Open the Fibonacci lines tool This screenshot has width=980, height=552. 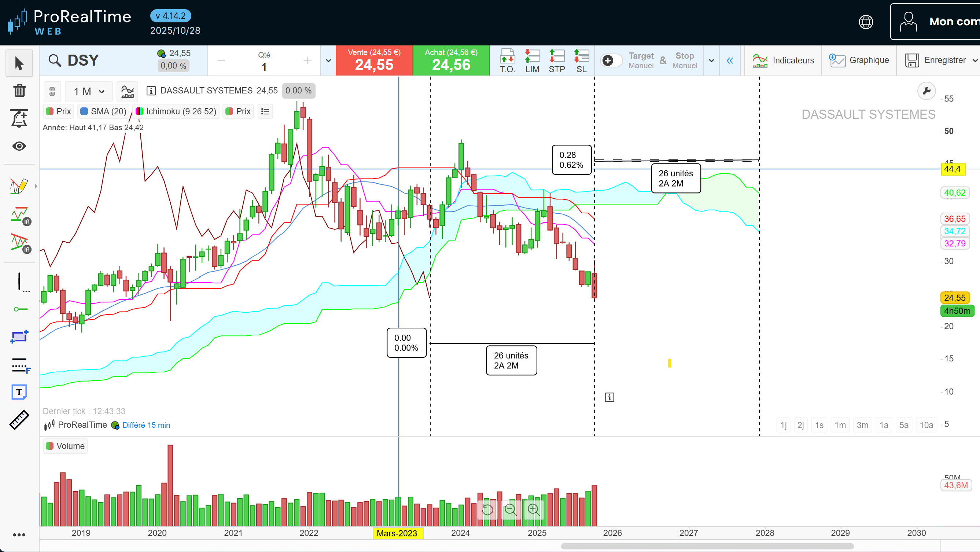[20, 365]
